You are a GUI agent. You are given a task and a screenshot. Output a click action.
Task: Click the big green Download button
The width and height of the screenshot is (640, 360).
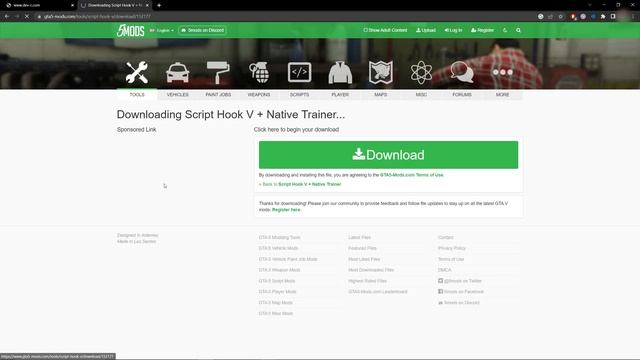pyautogui.click(x=388, y=155)
